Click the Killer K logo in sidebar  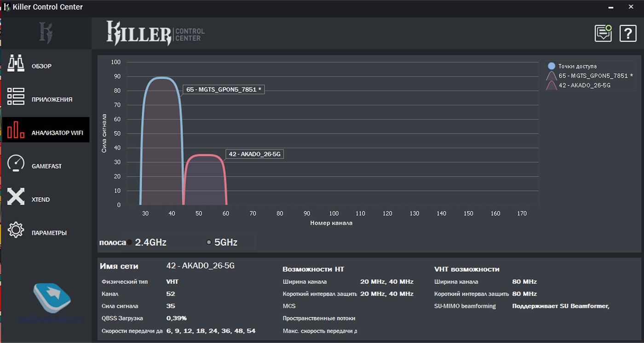[46, 34]
